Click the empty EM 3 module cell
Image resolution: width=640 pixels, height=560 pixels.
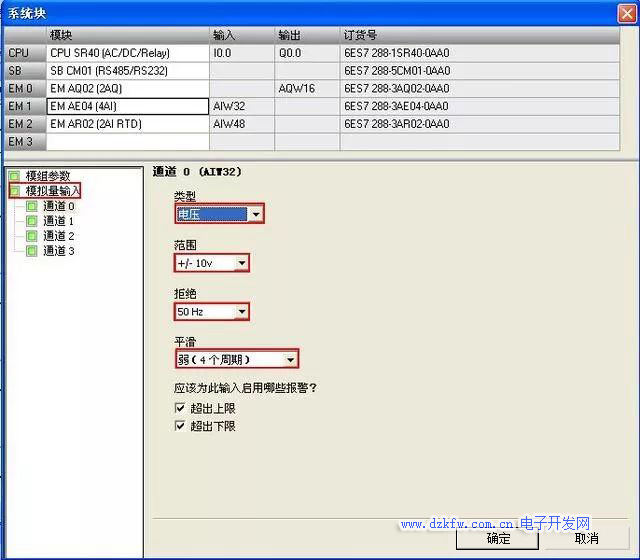click(x=127, y=142)
